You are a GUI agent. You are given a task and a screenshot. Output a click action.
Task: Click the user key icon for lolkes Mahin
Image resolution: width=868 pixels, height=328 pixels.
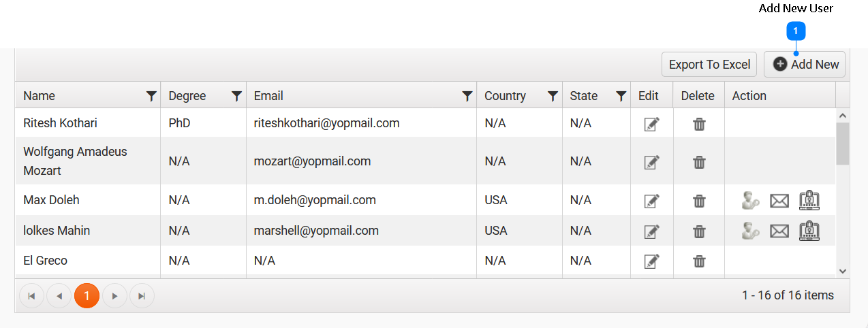(750, 231)
